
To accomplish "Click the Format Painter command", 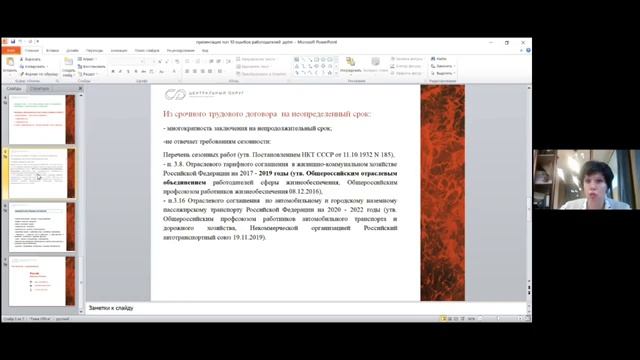I will pos(39,74).
